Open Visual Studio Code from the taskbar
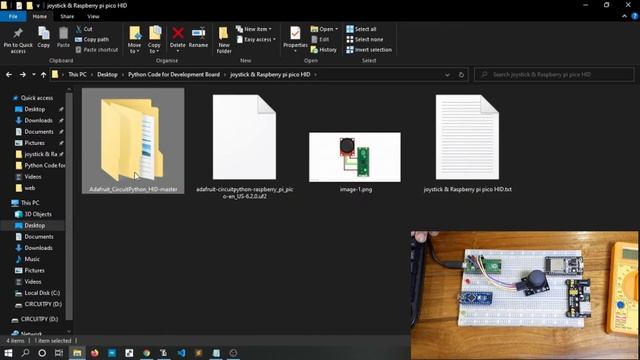 pyautogui.click(x=181, y=353)
